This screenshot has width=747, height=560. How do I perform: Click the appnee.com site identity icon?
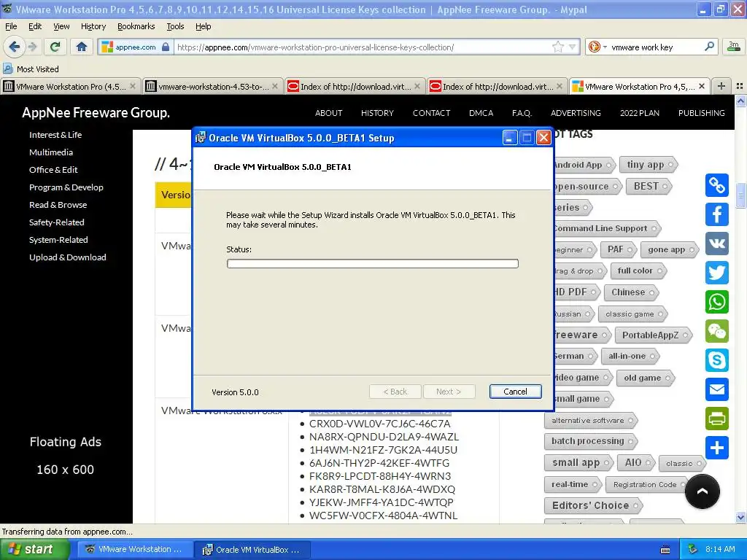click(x=135, y=47)
